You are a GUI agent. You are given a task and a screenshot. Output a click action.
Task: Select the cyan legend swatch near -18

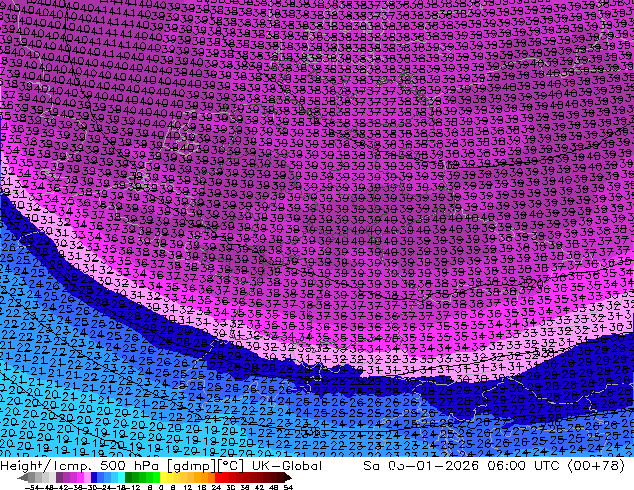tap(122, 477)
